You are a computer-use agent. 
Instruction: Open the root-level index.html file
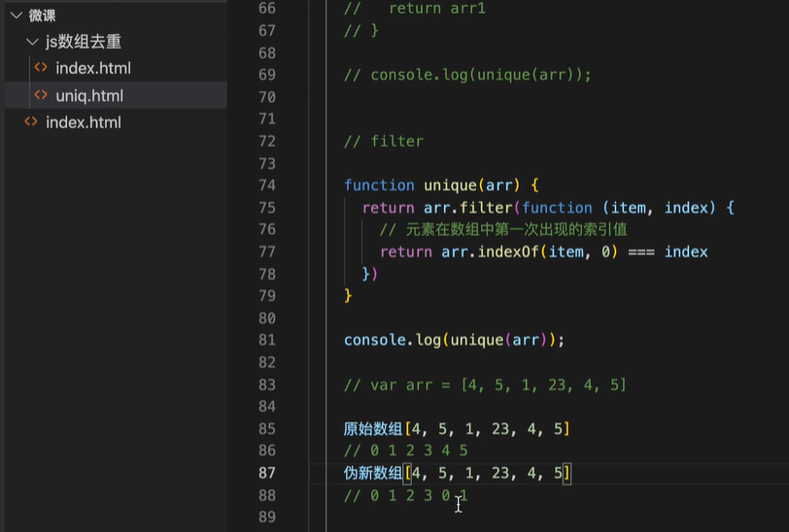pyautogui.click(x=83, y=122)
